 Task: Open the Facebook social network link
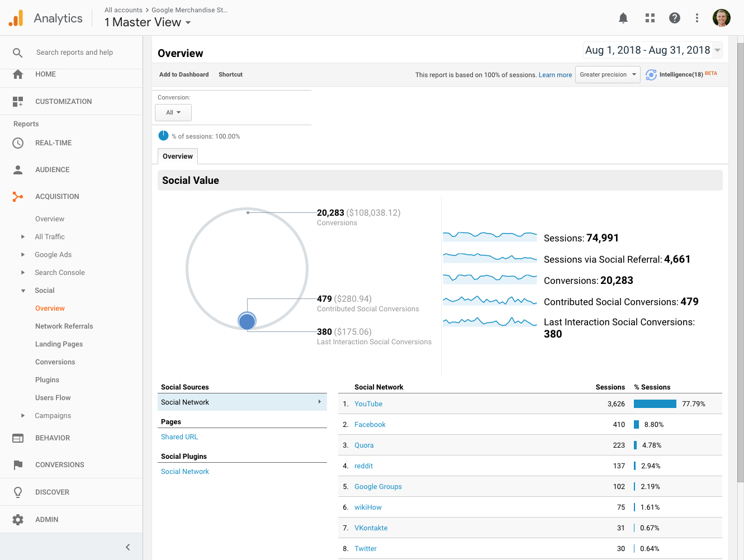coord(370,425)
